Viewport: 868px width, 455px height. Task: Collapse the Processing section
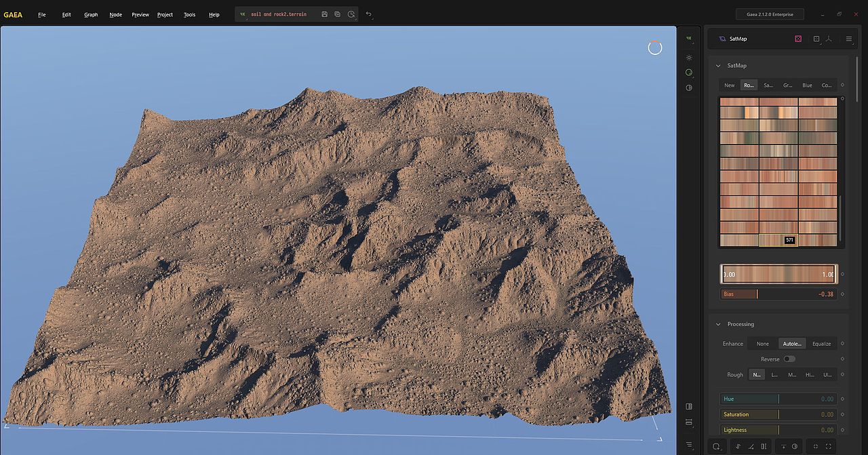(x=718, y=324)
